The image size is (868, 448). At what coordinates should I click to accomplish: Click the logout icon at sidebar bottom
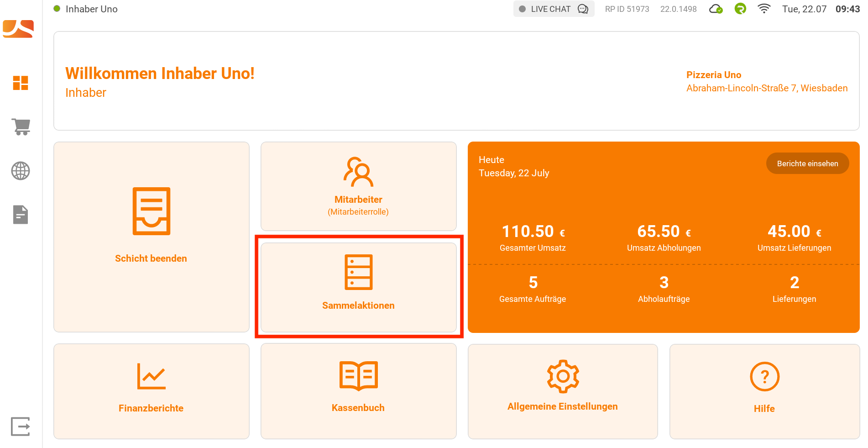(x=21, y=427)
